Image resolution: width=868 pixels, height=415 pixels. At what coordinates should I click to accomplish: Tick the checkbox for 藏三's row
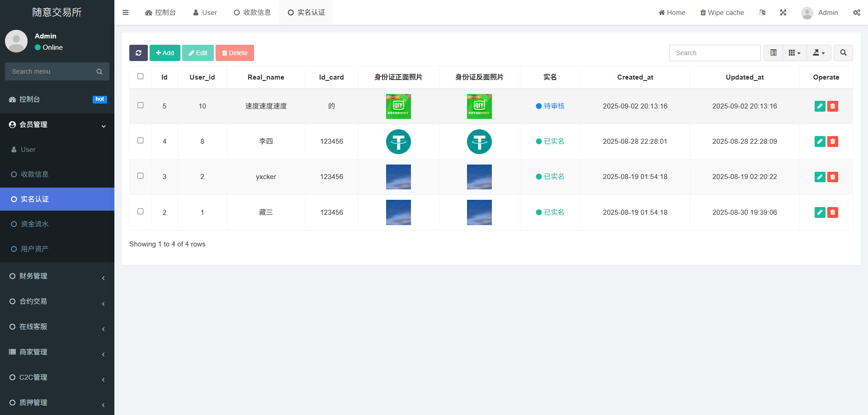pos(141,212)
